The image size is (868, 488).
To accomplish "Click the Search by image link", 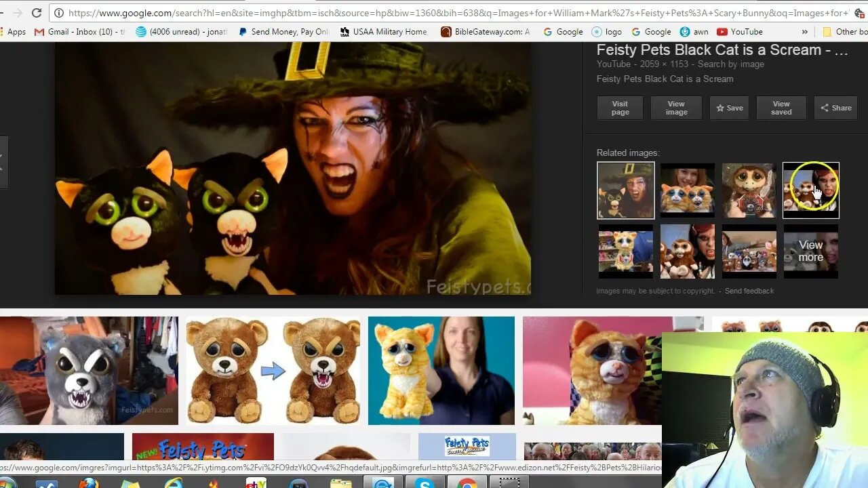I will pyautogui.click(x=731, y=64).
